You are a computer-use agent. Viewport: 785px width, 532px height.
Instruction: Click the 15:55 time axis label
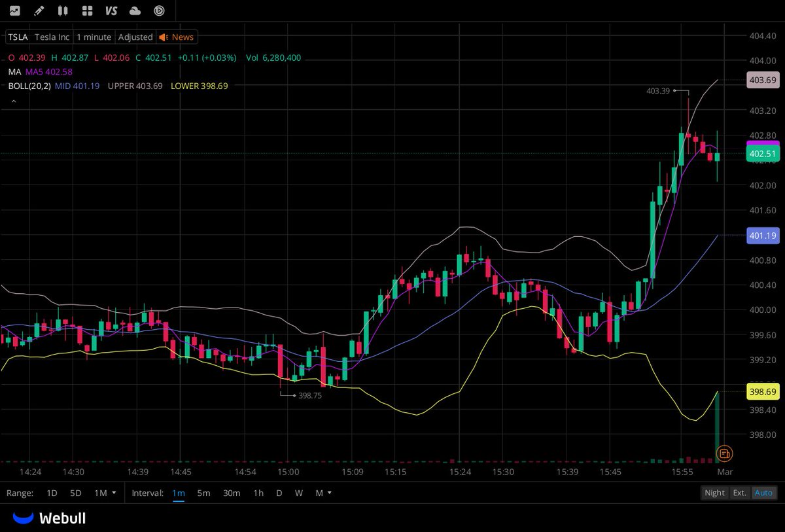[x=682, y=472]
